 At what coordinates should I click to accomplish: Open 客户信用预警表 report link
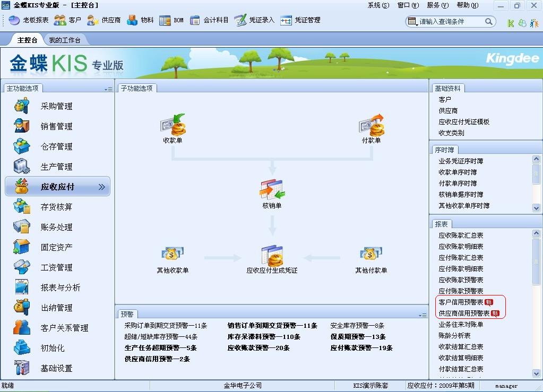[461, 302]
